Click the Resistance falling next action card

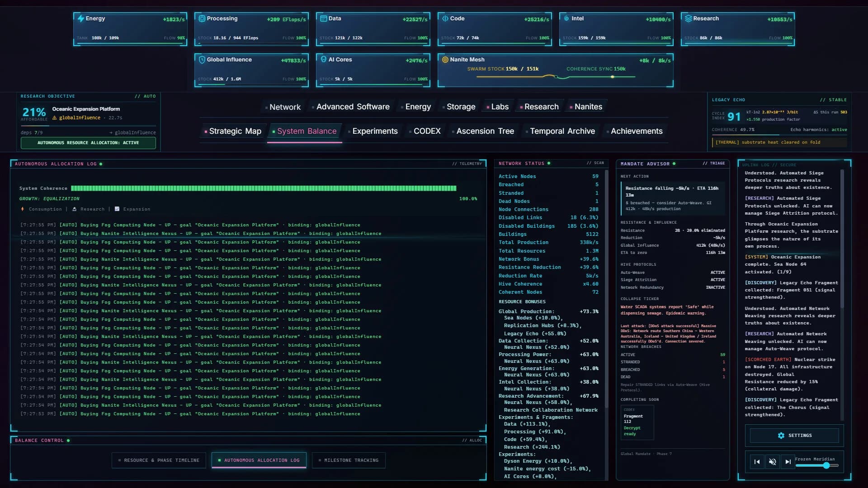tap(673, 198)
